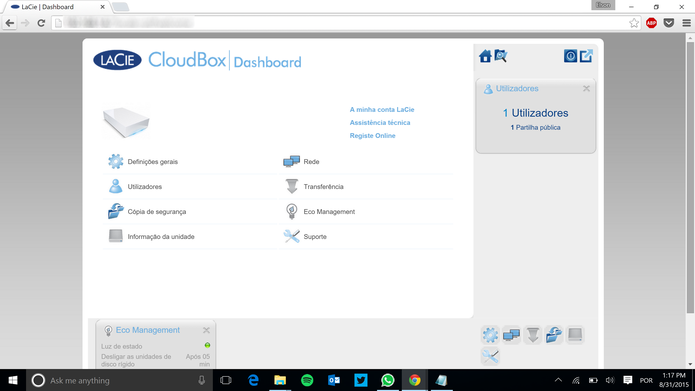Open the Definições gerais settings gear icon
695x391 pixels.
(x=116, y=161)
